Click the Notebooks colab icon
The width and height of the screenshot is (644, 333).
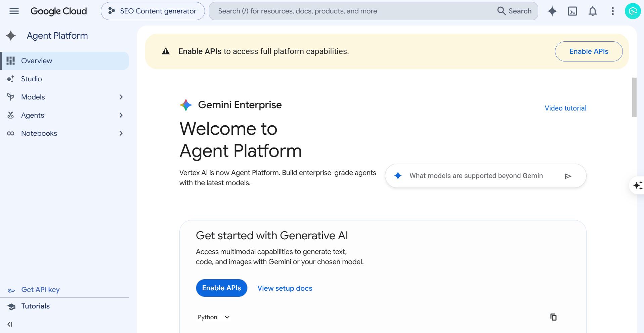click(x=11, y=133)
